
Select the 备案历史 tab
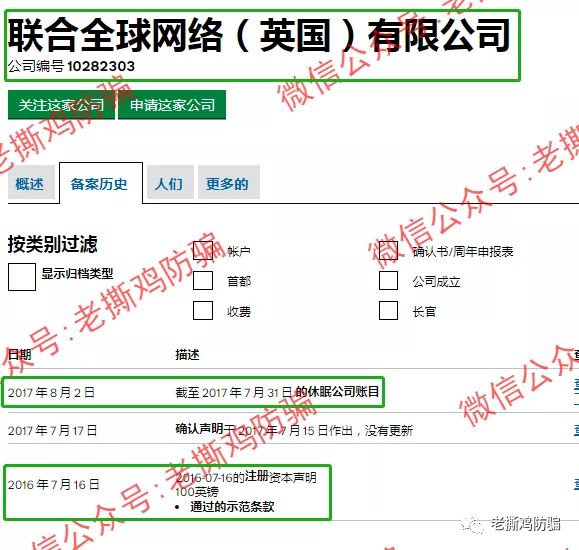pos(101,183)
